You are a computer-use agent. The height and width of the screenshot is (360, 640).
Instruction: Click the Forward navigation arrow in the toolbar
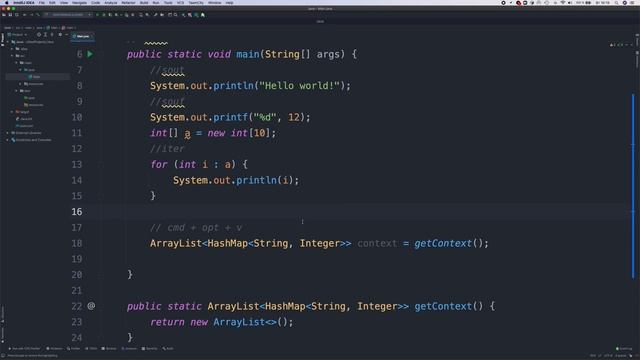[x=31, y=15]
